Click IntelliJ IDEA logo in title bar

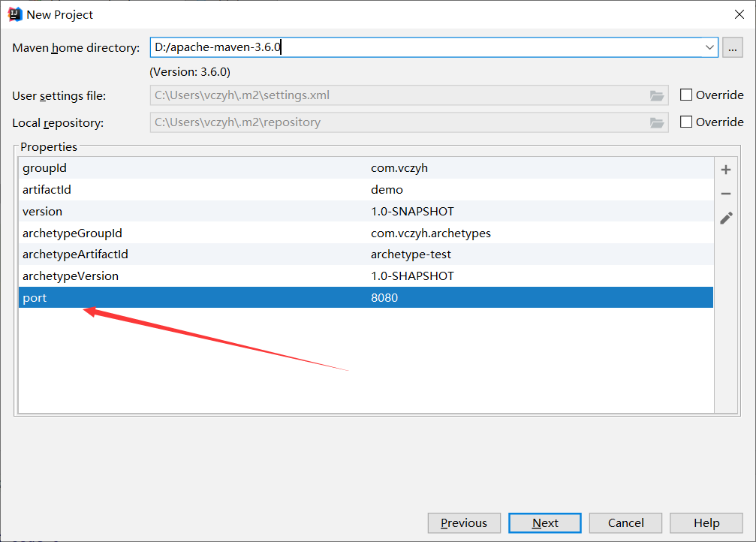[15, 14]
